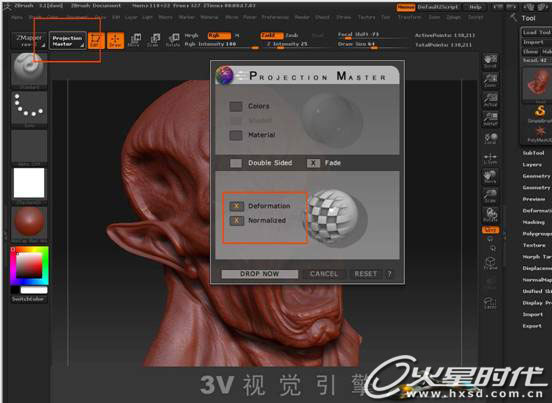Click the SwitchColor button
Viewport: 552px width, 403px height.
(x=28, y=299)
